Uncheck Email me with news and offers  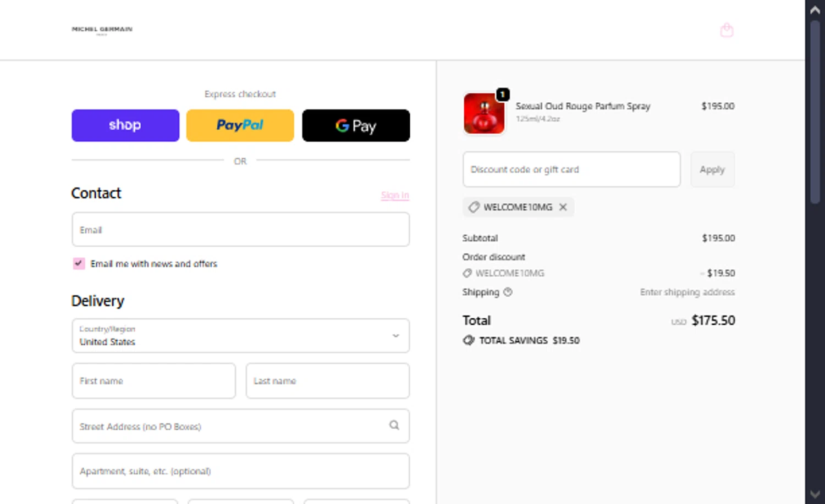(79, 263)
